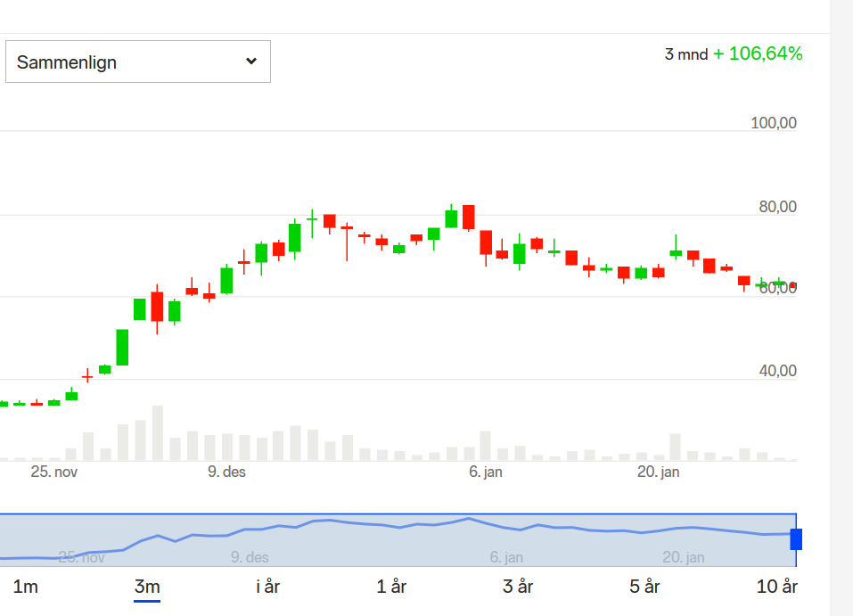Show the 1 år time range
Viewport: 853px width, 616px height.
pos(391,587)
